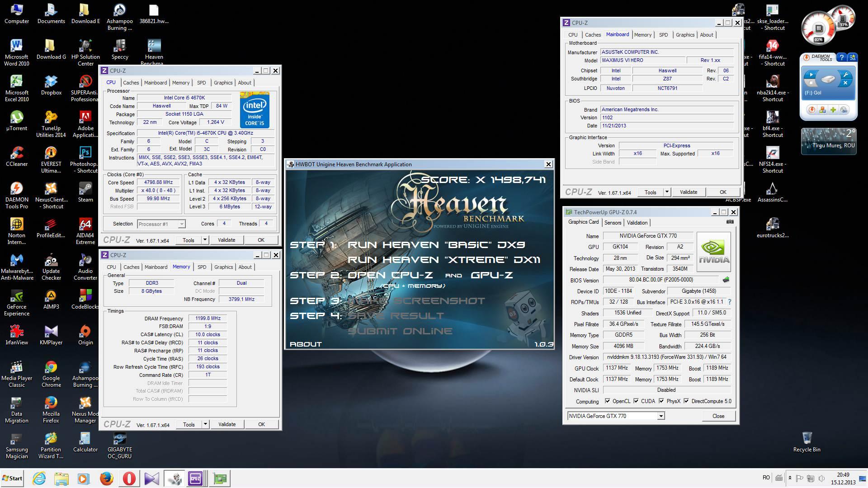This screenshot has height=488, width=868.
Task: Open the Windows Start button
Action: click(x=12, y=478)
